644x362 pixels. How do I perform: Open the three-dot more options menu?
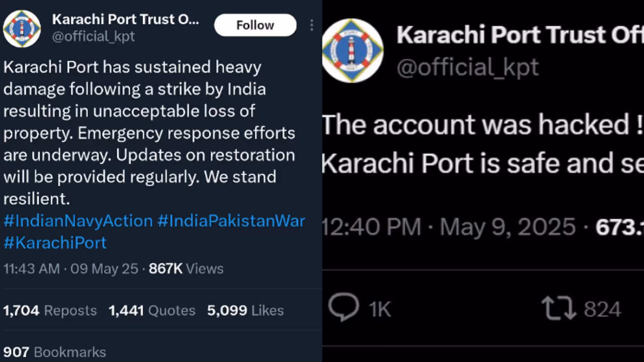point(312,25)
